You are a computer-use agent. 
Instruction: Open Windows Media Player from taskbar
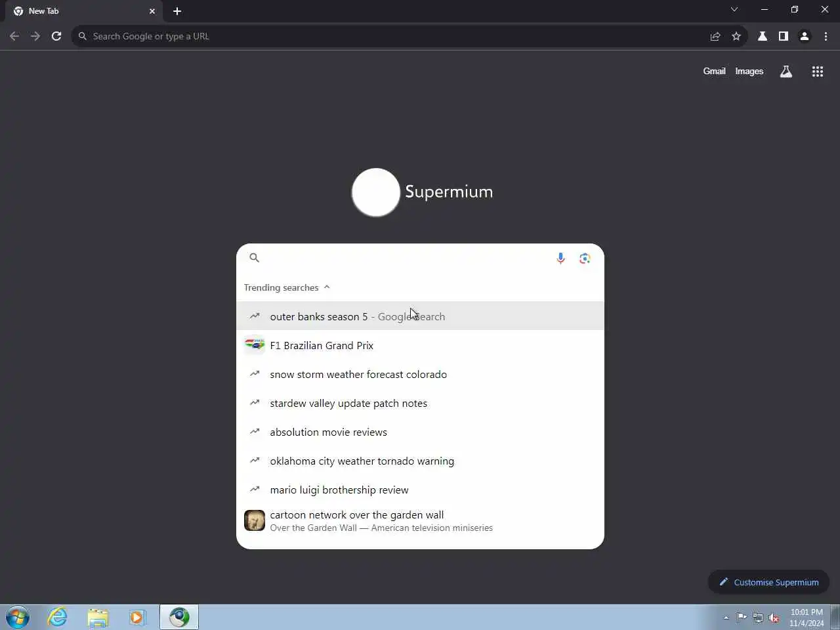pos(137,618)
